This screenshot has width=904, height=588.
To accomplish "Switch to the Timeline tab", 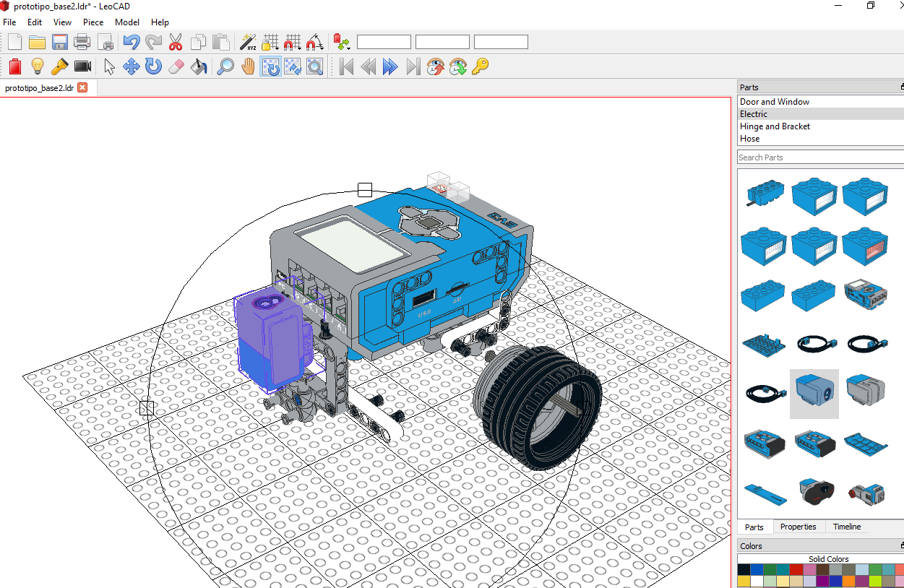I will [846, 527].
